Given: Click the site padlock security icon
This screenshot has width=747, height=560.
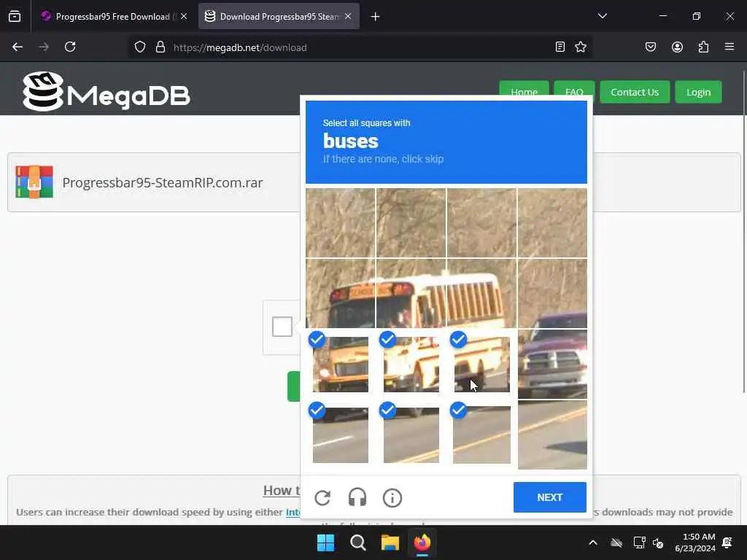Looking at the screenshot, I should (x=160, y=47).
